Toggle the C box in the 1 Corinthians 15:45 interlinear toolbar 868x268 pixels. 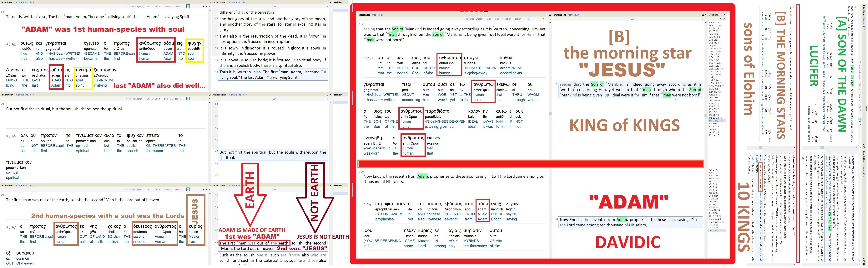point(188,6)
